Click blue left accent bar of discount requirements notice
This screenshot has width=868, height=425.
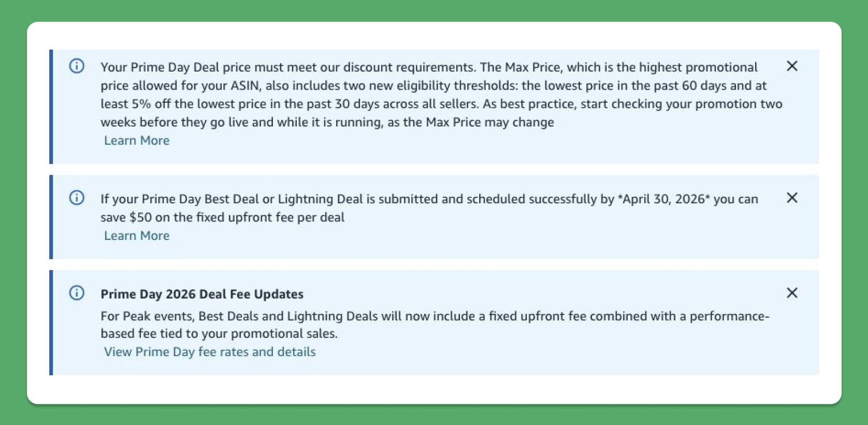click(51, 107)
